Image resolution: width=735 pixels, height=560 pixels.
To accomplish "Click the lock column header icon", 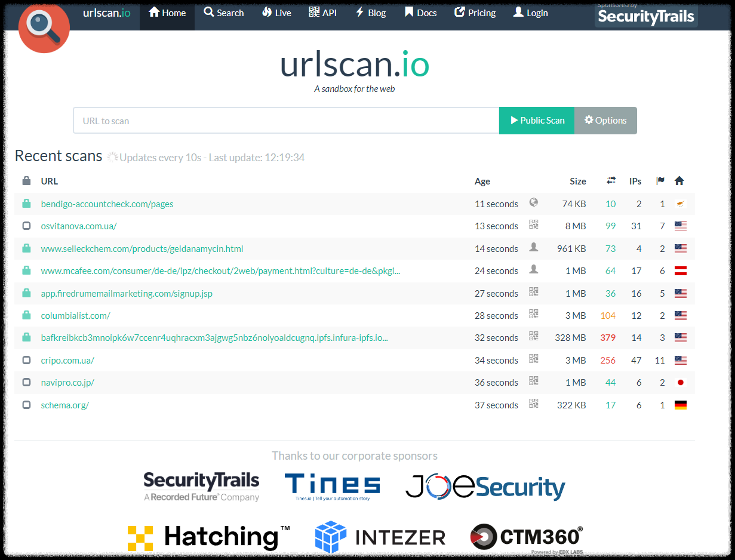I will coord(26,181).
